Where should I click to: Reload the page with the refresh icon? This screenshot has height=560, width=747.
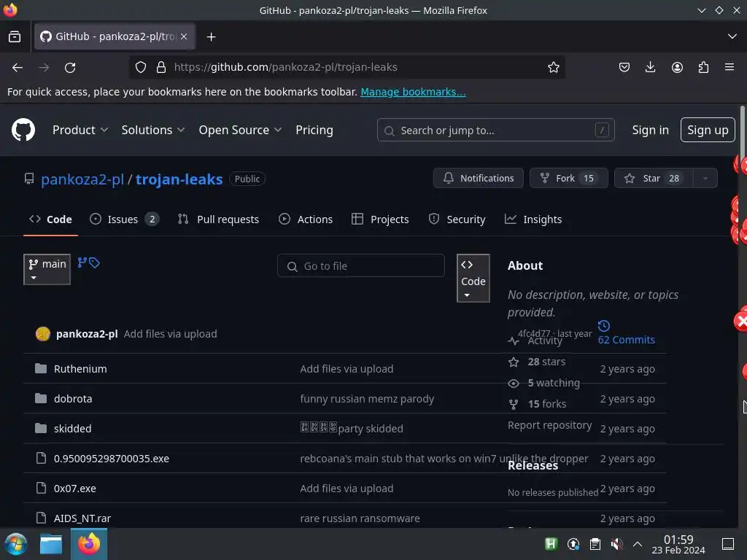[x=70, y=68]
